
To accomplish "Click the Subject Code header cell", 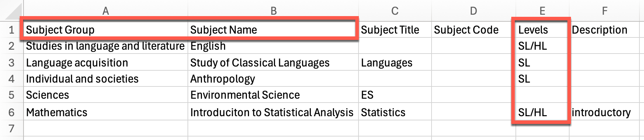I will (473, 30).
